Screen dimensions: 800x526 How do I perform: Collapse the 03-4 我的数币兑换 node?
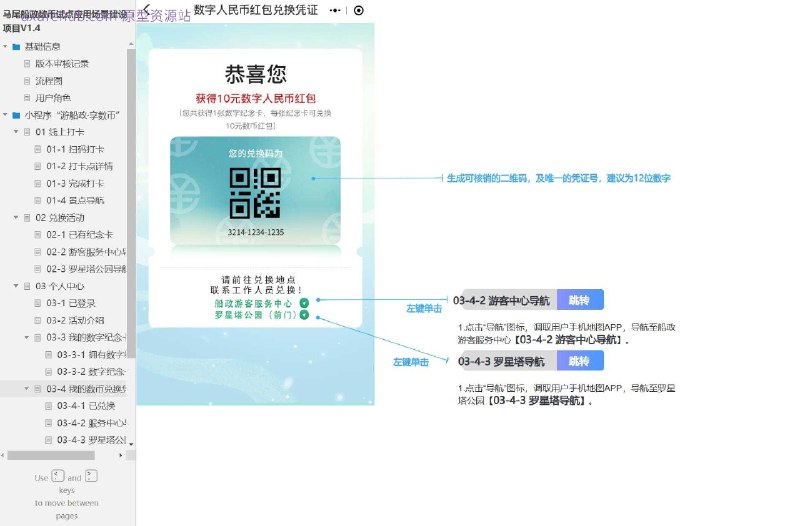coord(27,389)
